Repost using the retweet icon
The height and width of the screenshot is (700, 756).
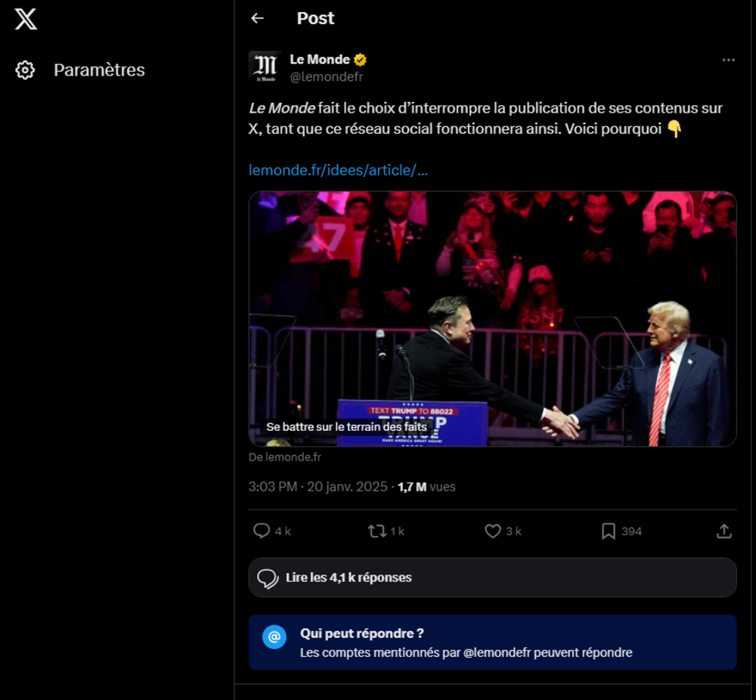tap(376, 531)
